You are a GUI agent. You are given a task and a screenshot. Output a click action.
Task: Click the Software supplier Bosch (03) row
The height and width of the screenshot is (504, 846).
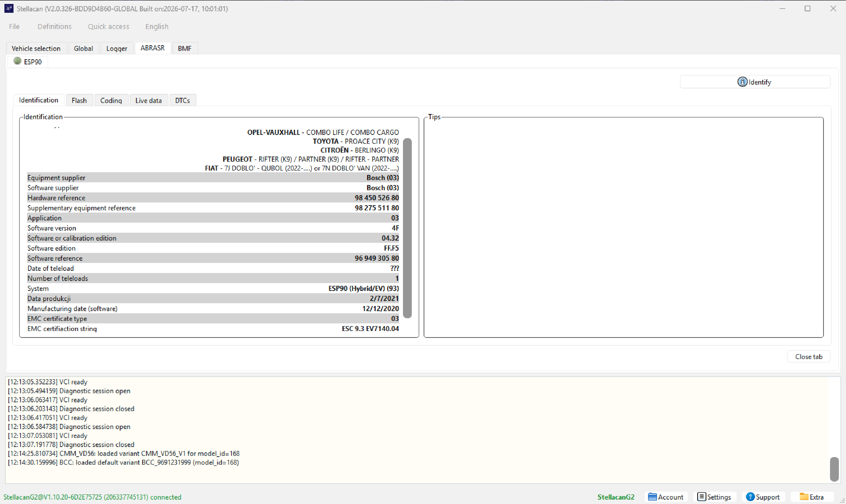tap(213, 188)
